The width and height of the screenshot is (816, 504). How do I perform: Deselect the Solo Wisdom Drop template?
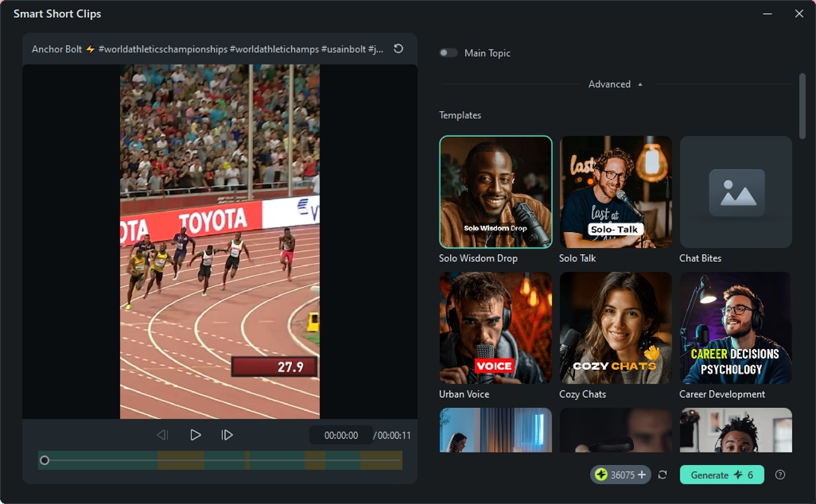[x=495, y=191]
